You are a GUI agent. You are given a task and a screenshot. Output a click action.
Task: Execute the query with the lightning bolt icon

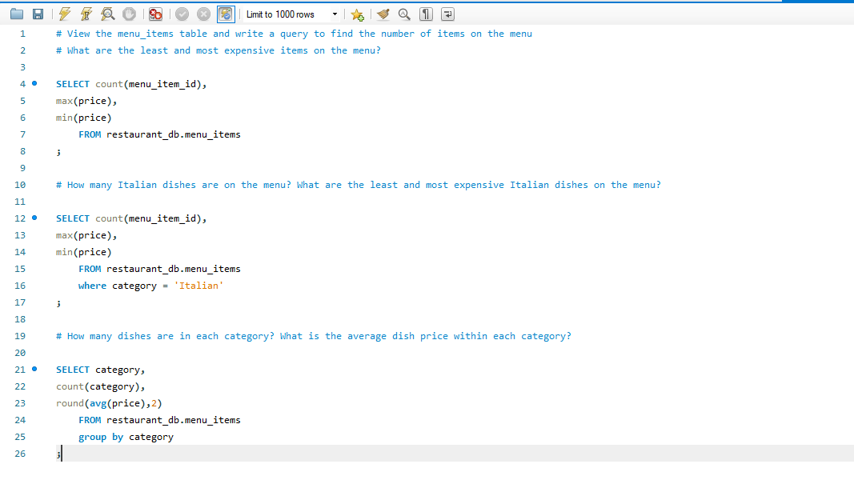(64, 14)
